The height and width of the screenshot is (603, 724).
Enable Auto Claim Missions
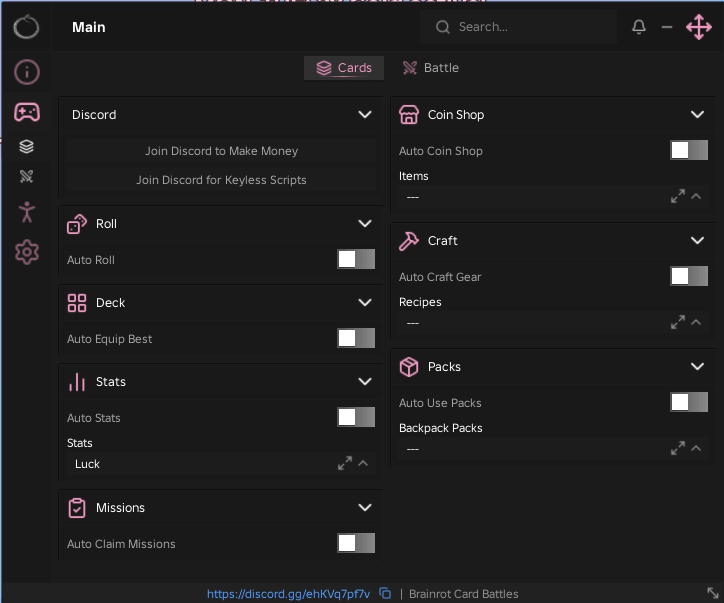click(356, 543)
